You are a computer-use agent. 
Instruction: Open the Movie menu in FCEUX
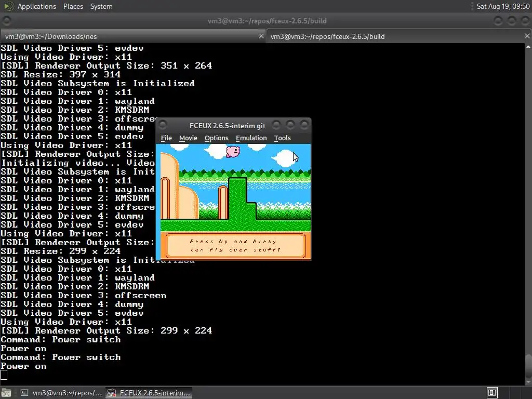pos(188,138)
